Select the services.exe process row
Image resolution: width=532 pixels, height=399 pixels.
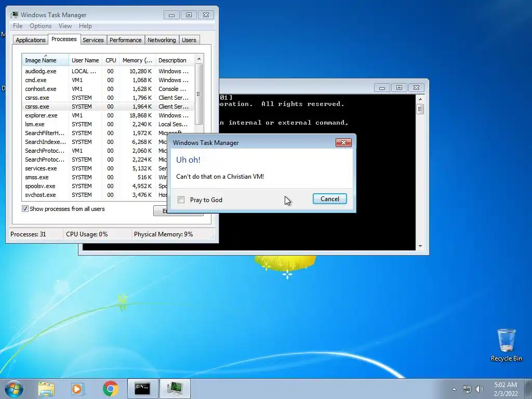point(95,168)
